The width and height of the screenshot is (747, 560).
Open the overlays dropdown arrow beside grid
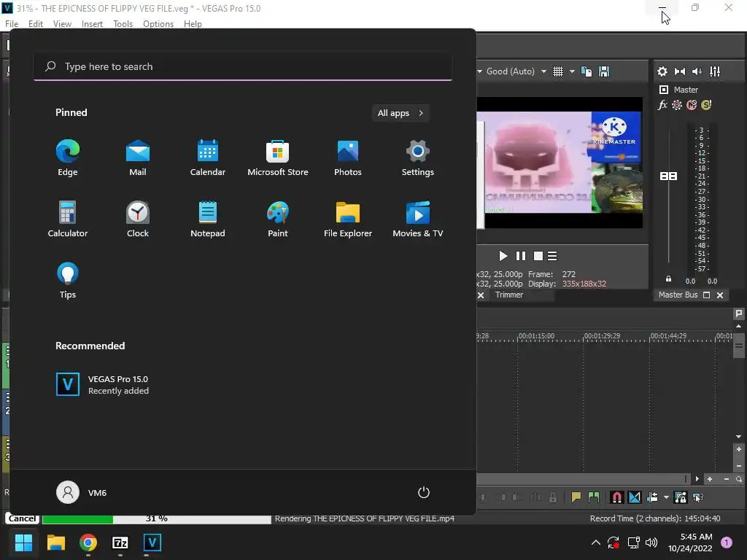click(572, 71)
